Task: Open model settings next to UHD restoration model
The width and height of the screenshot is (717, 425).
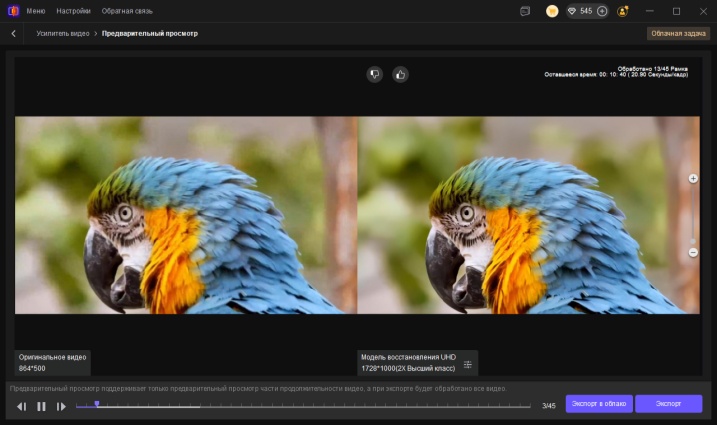Action: [468, 362]
